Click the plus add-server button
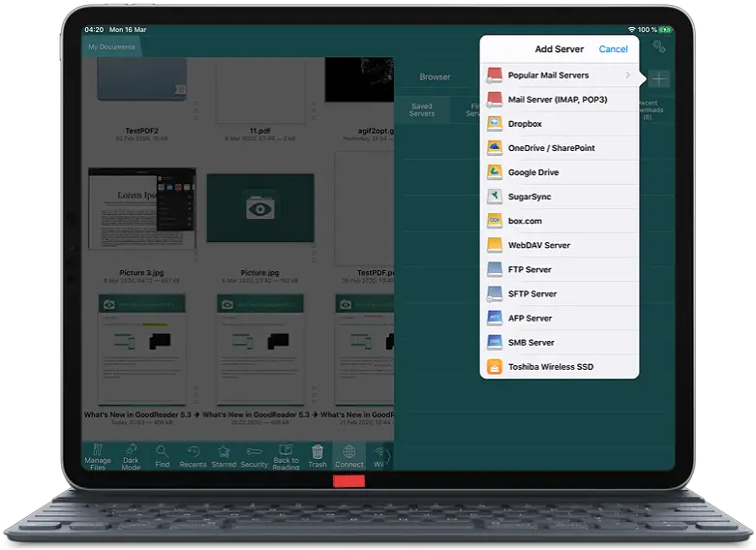756x550 pixels. (x=659, y=79)
